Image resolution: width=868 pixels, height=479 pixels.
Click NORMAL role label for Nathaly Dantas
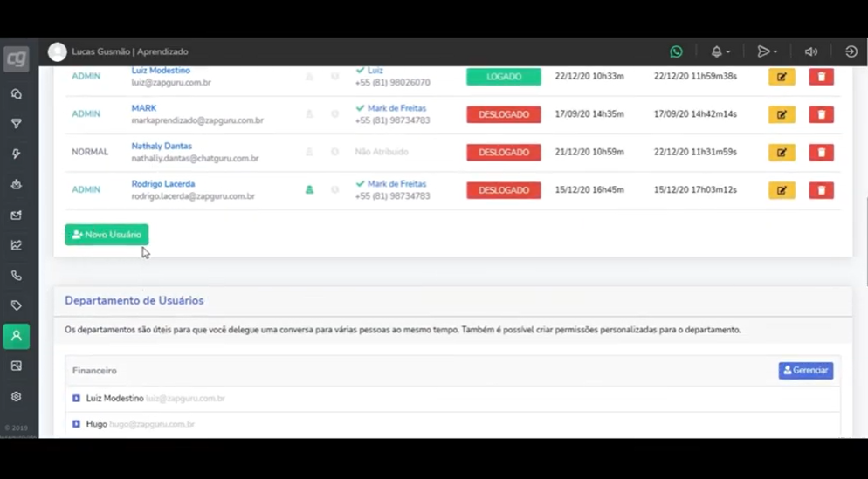point(90,152)
